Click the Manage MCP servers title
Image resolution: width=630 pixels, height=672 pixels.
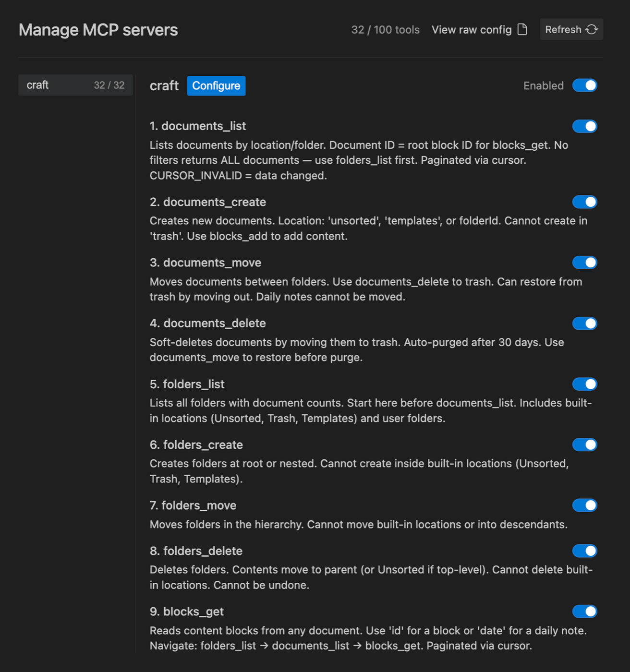pos(97,29)
